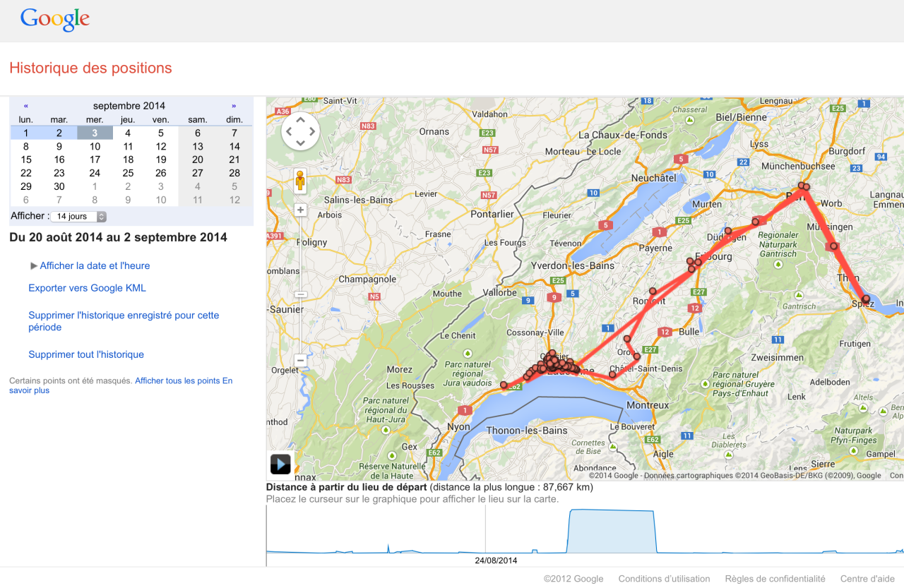Go to next month in calendar
The width and height of the screenshot is (904, 588).
click(234, 106)
